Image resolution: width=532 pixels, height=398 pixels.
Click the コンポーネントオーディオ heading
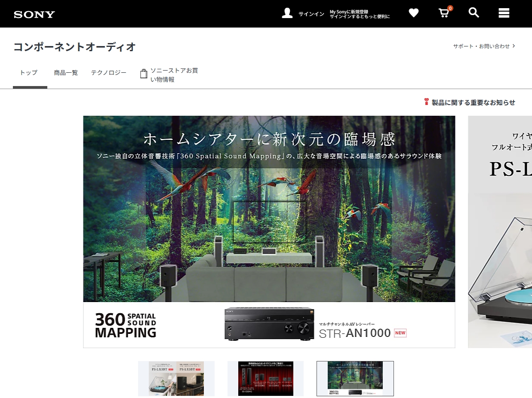pos(74,47)
